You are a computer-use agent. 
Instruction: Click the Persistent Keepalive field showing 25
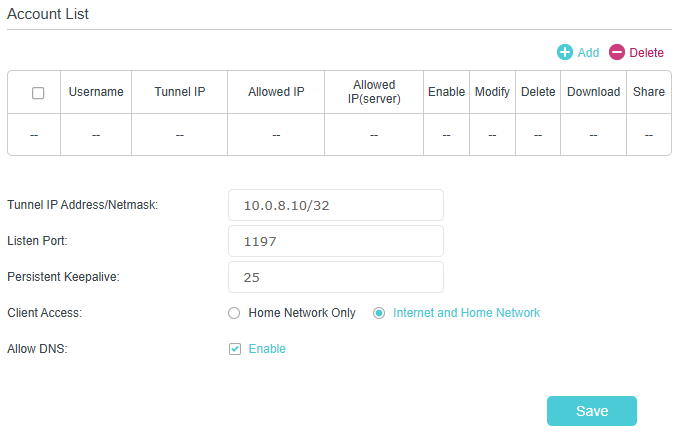pos(336,277)
